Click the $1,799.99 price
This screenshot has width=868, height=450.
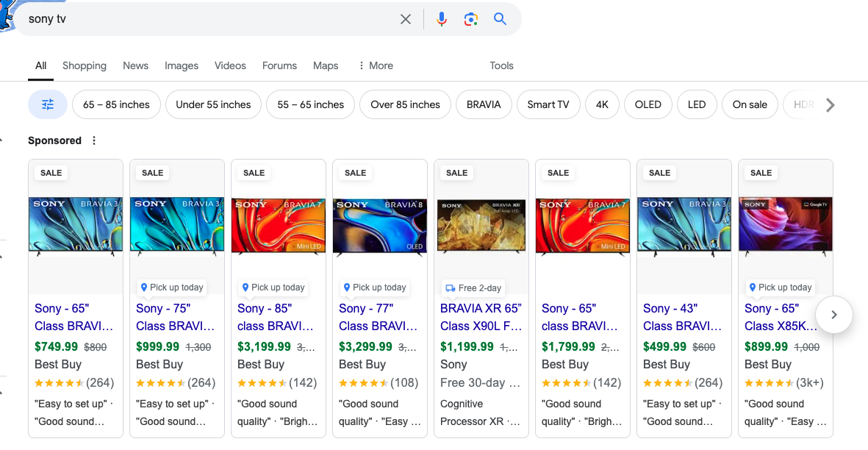click(568, 346)
